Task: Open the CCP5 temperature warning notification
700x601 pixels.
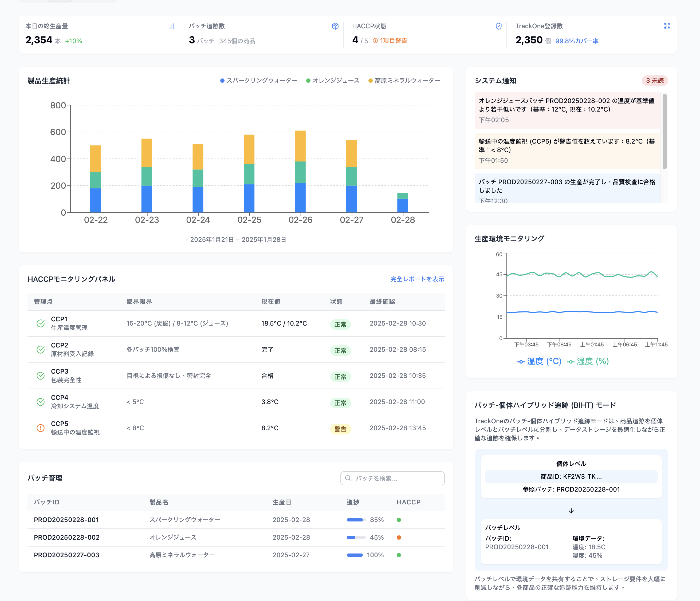Action: pyautogui.click(x=567, y=151)
